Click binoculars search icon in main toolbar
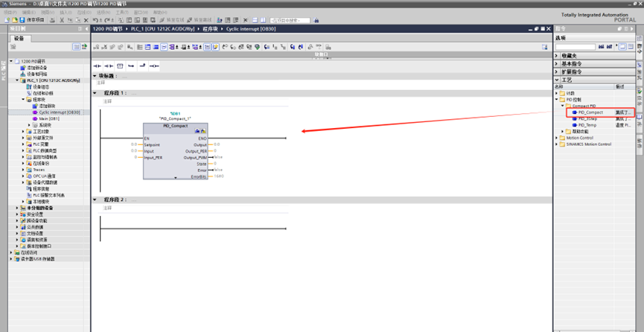 316,20
